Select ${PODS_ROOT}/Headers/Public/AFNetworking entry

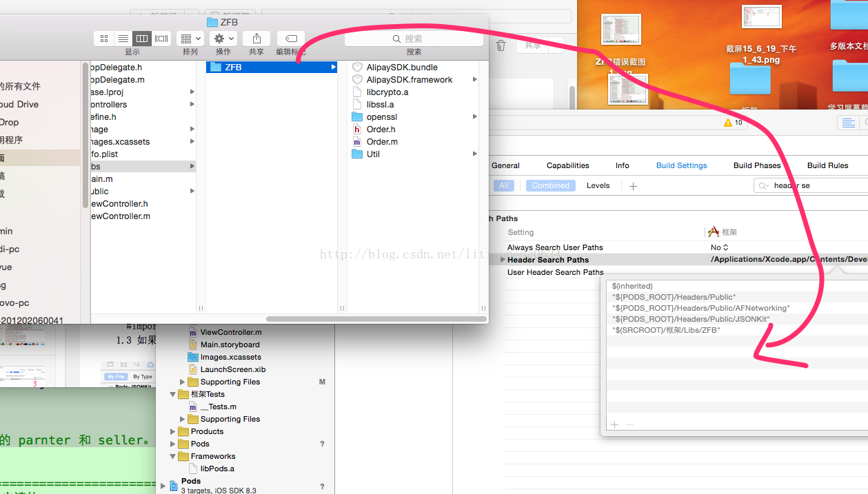[x=701, y=308]
